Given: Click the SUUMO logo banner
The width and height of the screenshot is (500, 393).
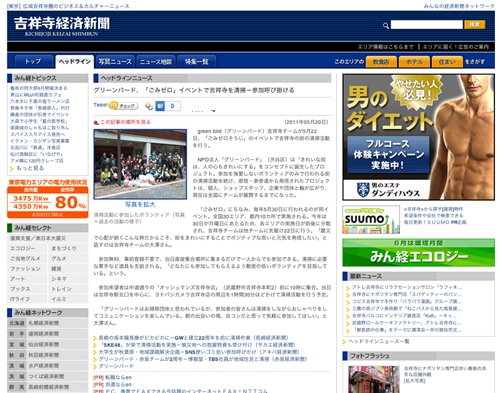Looking at the screenshot, I should (371, 219).
